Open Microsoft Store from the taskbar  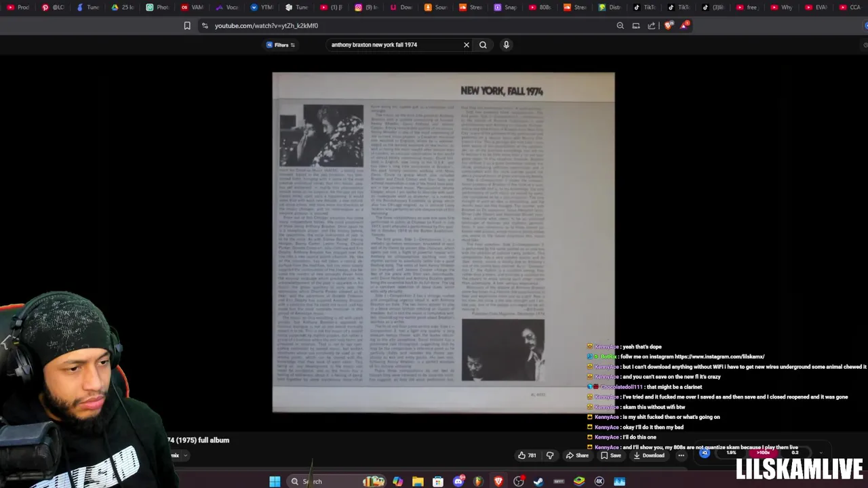pyautogui.click(x=438, y=481)
